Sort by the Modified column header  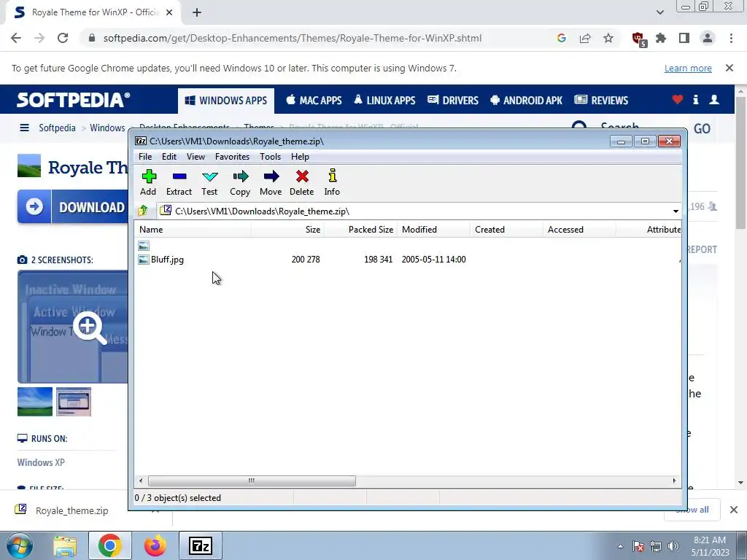pyautogui.click(x=433, y=230)
